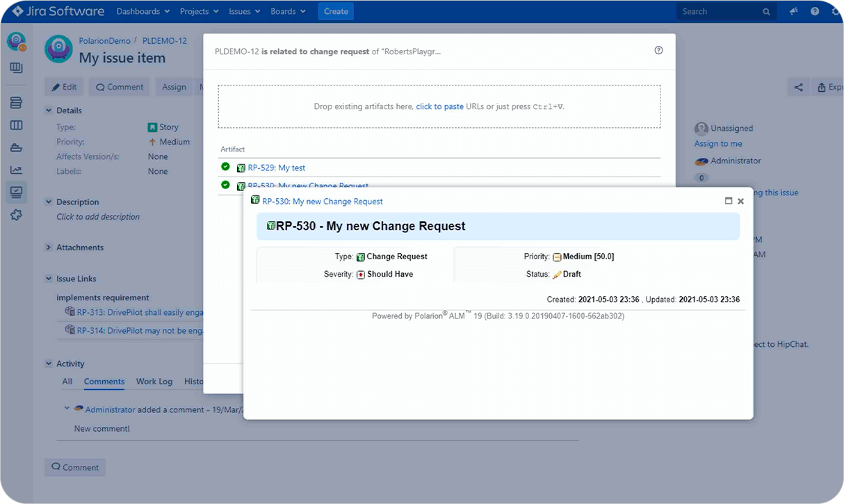Click the work item icon beside RP-529
The height and width of the screenshot is (504, 844).
pyautogui.click(x=241, y=168)
